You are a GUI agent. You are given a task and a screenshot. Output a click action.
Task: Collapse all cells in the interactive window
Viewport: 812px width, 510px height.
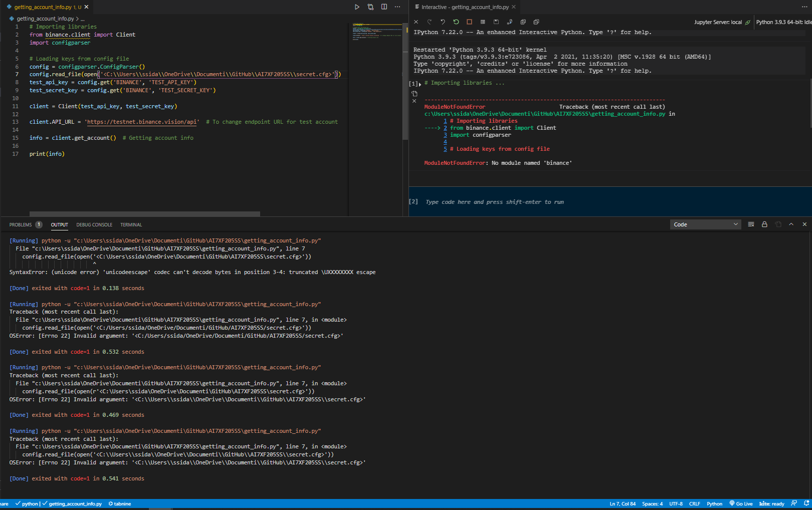point(536,22)
